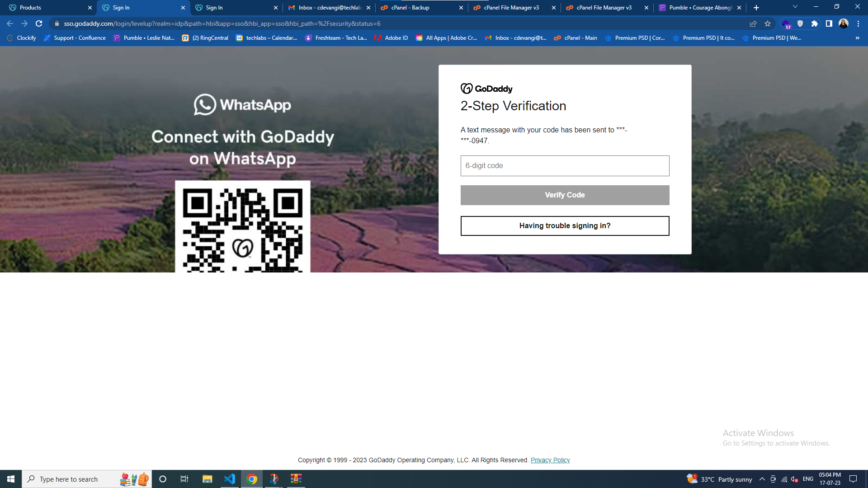Click the browser back arrow
Viewport: 868px width, 488px height.
(x=10, y=23)
